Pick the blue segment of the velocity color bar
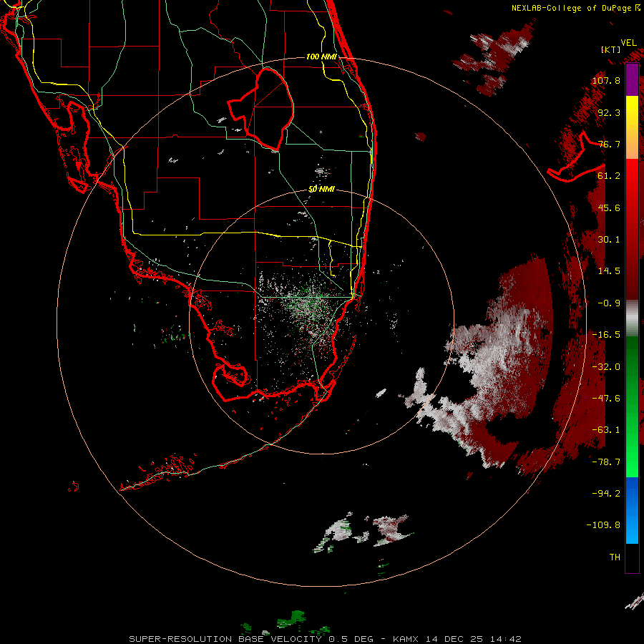 (632, 510)
